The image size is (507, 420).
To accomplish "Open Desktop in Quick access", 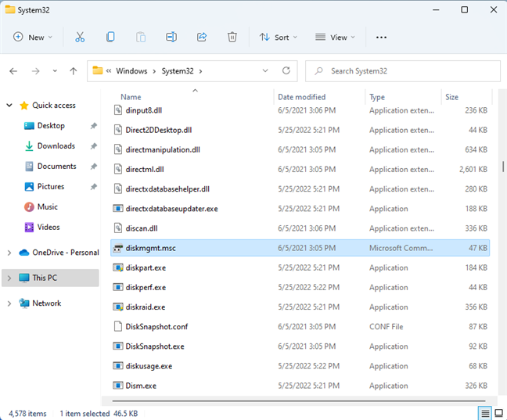I will coord(51,125).
